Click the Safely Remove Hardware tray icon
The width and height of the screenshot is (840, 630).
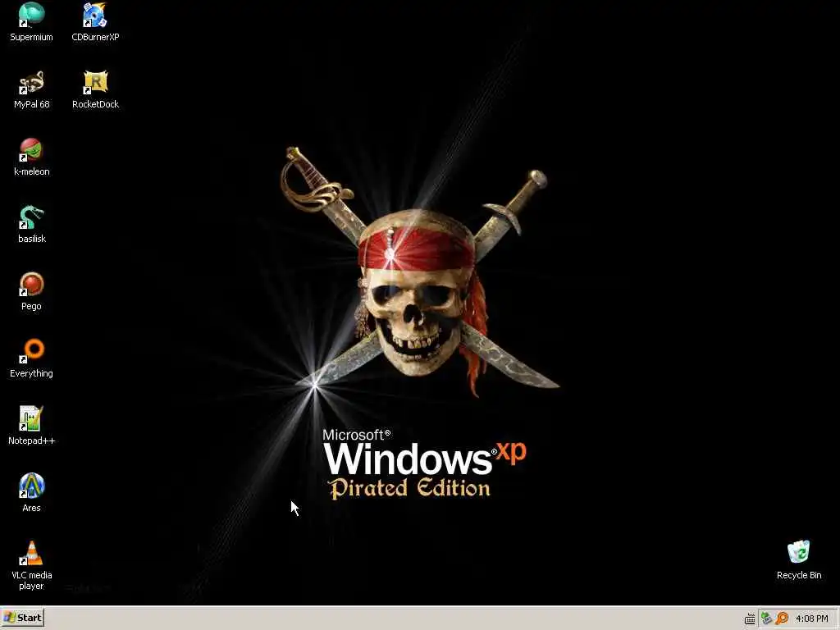coord(766,619)
